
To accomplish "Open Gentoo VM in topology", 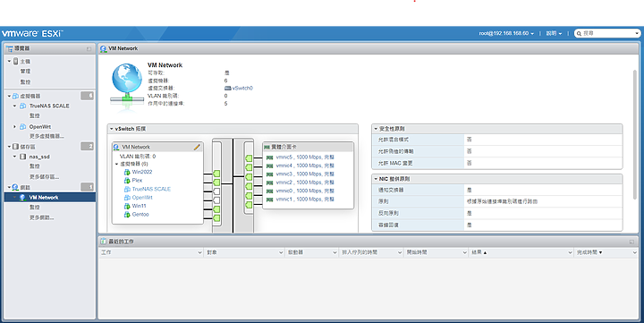I will 140,215.
